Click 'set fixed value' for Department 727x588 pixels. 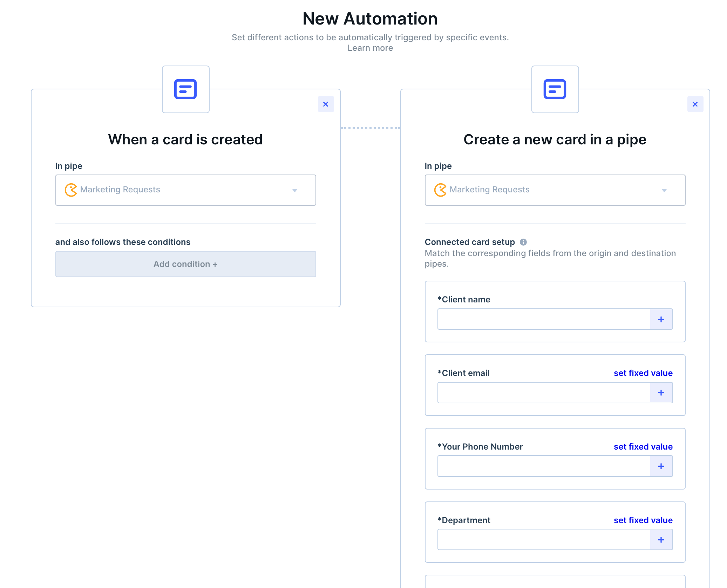(x=643, y=520)
